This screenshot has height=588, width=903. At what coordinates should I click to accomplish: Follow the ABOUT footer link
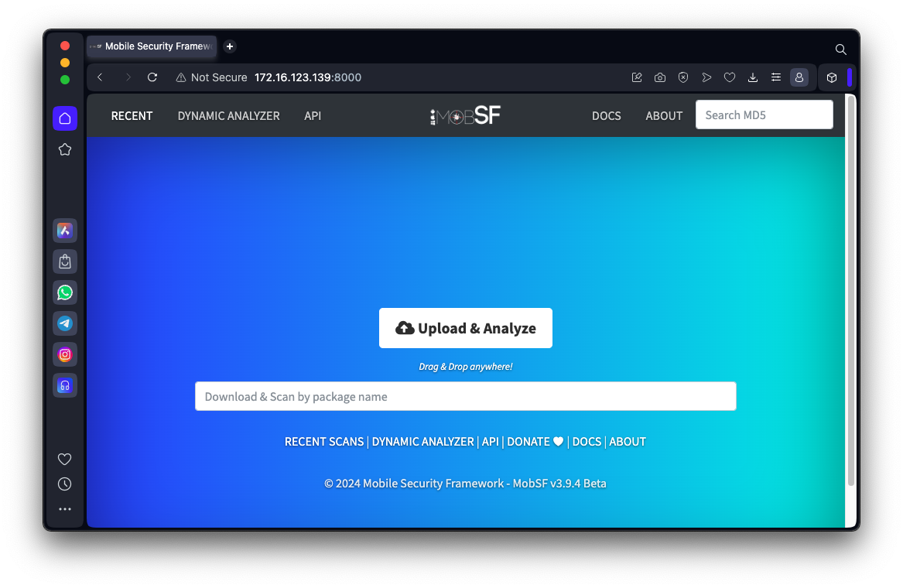tap(628, 442)
